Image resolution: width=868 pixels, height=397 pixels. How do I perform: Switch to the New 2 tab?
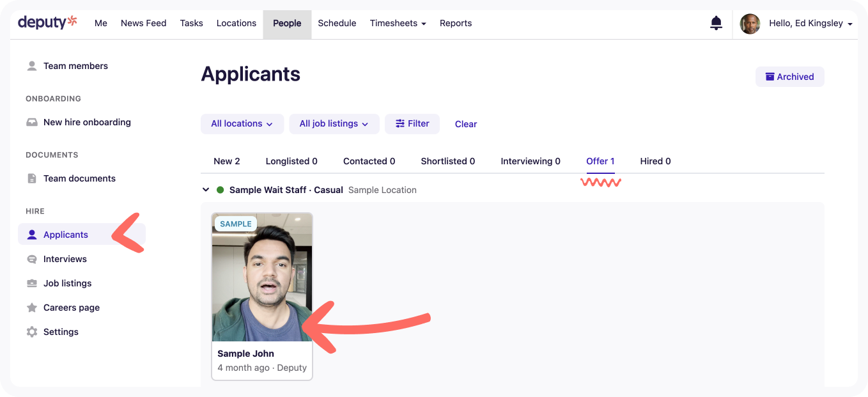click(x=227, y=161)
